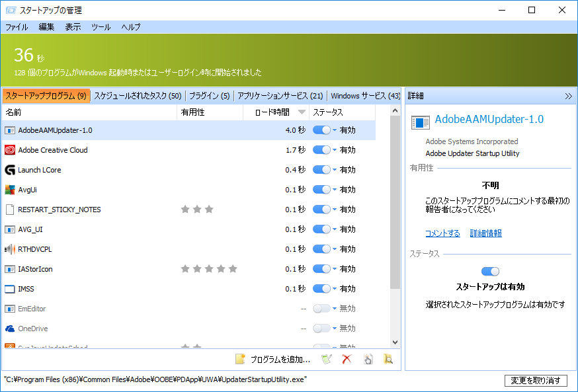Disable Adobe Creative Cloud startup switch

point(322,150)
